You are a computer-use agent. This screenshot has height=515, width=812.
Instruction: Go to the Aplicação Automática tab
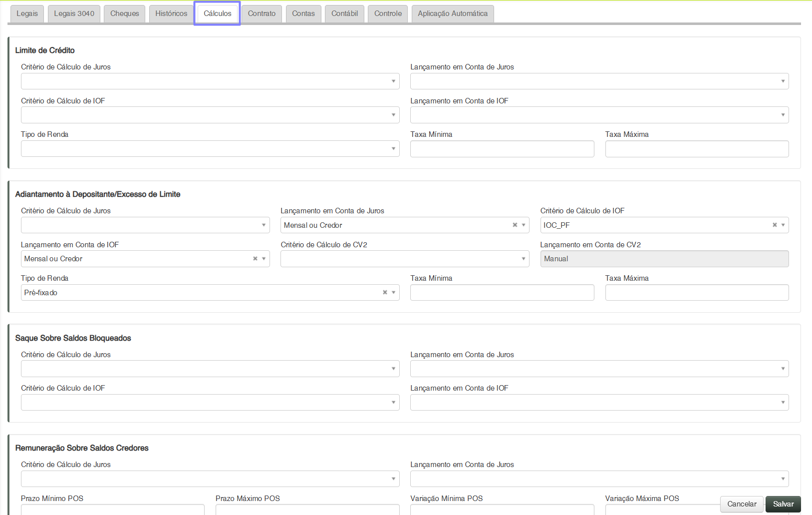pyautogui.click(x=453, y=13)
